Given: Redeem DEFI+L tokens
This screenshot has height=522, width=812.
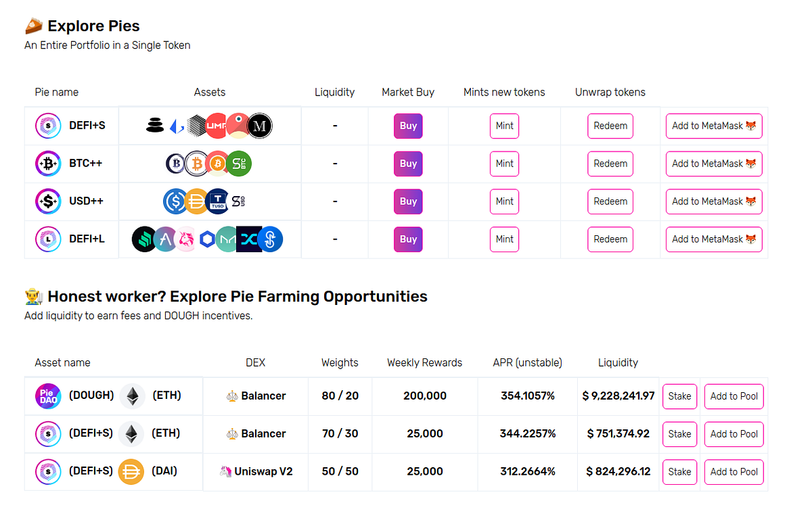Looking at the screenshot, I should click(610, 239).
